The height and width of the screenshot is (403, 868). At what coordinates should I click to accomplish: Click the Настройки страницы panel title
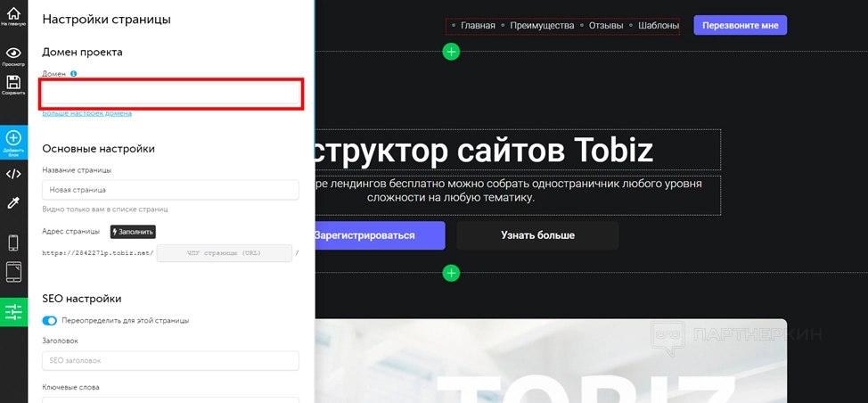coord(106,20)
